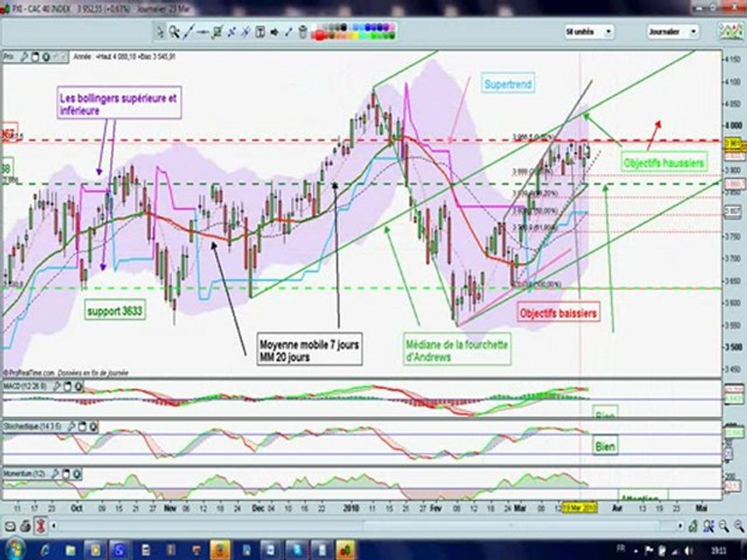747x560 pixels.
Task: Select 'Médiane de la fourchette d'Andrews' label
Action: pyautogui.click(x=457, y=351)
